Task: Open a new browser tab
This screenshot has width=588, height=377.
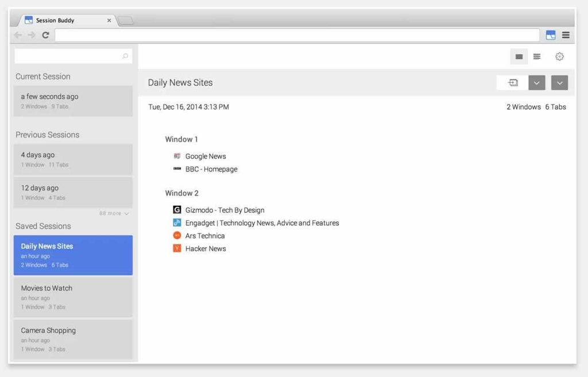Action: 126,20
